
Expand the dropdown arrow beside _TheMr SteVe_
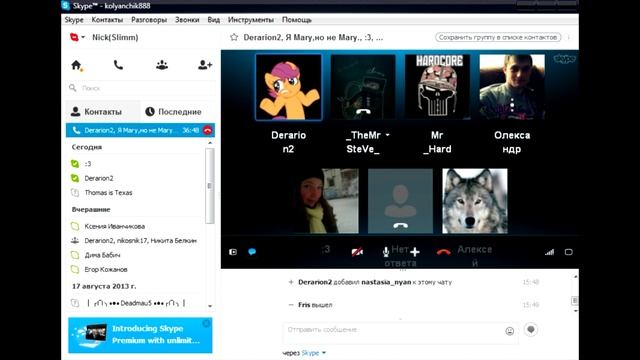(388, 135)
